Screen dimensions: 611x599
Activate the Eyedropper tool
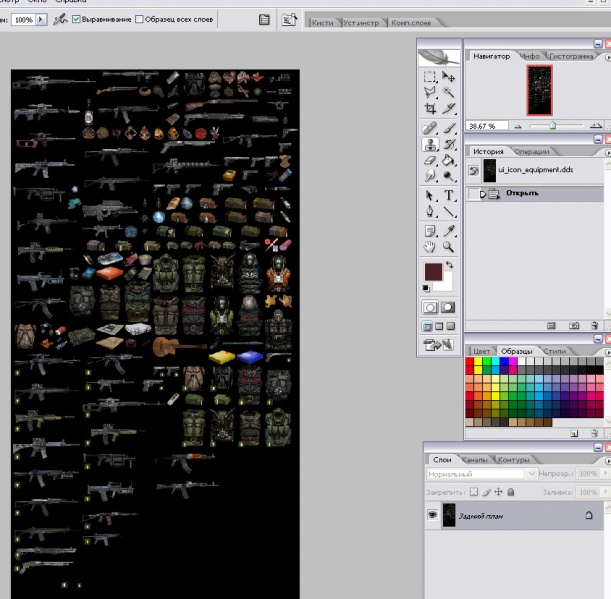pyautogui.click(x=448, y=231)
